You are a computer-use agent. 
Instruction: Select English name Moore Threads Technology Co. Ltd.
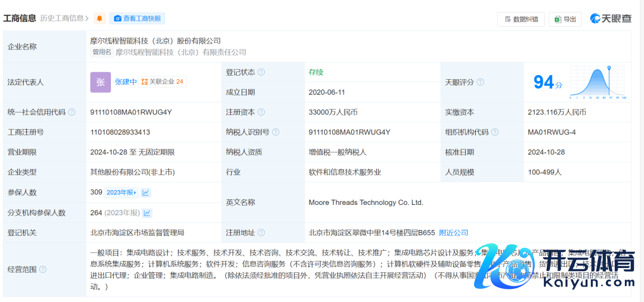coord(366,203)
